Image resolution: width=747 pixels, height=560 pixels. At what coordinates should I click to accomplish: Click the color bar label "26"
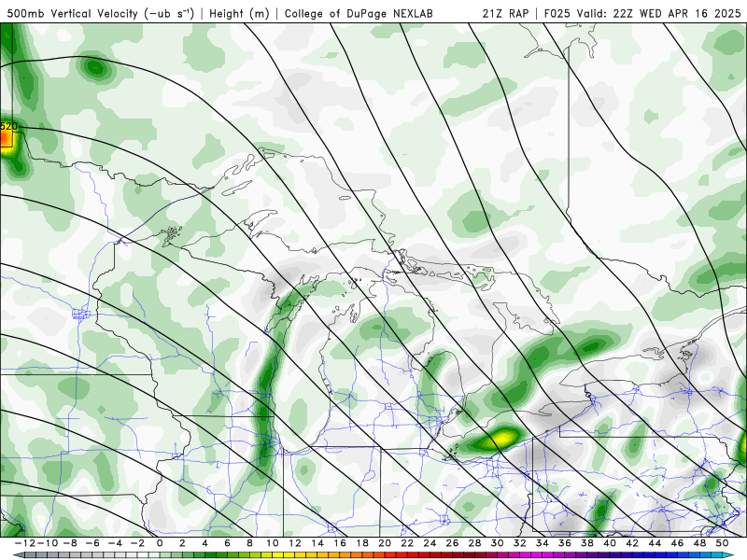(x=452, y=543)
